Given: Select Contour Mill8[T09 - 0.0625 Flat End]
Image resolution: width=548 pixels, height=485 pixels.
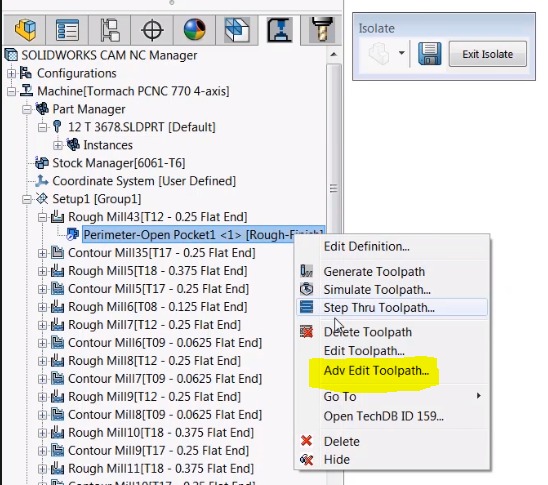Looking at the screenshot, I should pyautogui.click(x=165, y=415).
